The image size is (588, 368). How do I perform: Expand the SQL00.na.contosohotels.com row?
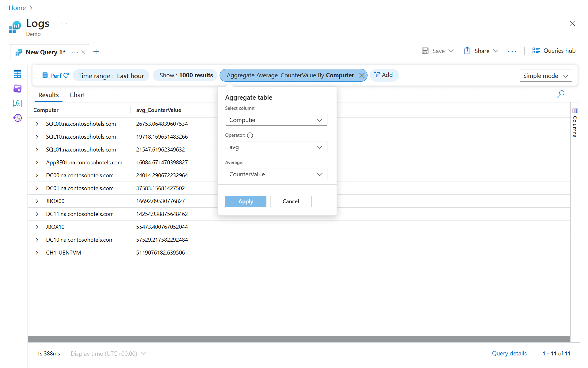(37, 124)
